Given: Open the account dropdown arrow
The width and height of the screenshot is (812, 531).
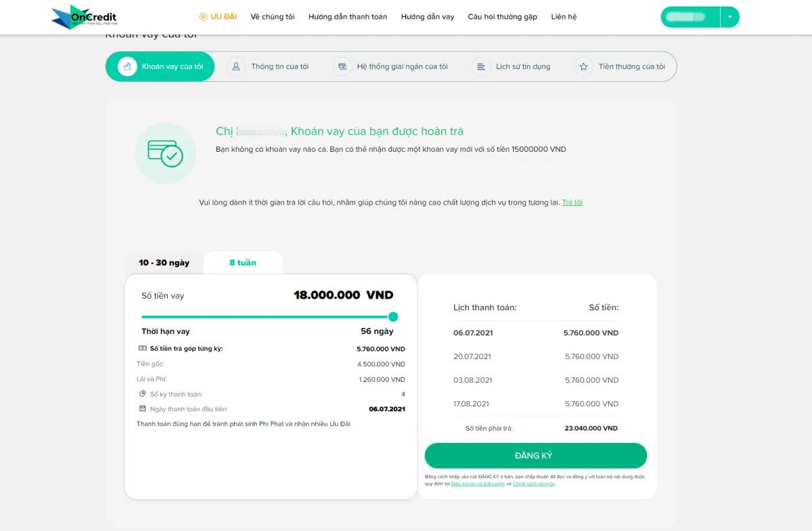Looking at the screenshot, I should (730, 17).
